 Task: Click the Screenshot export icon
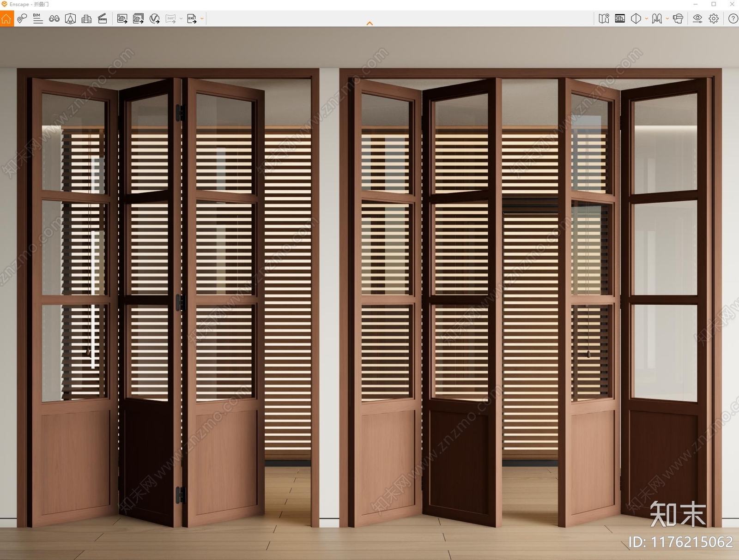pyautogui.click(x=122, y=19)
